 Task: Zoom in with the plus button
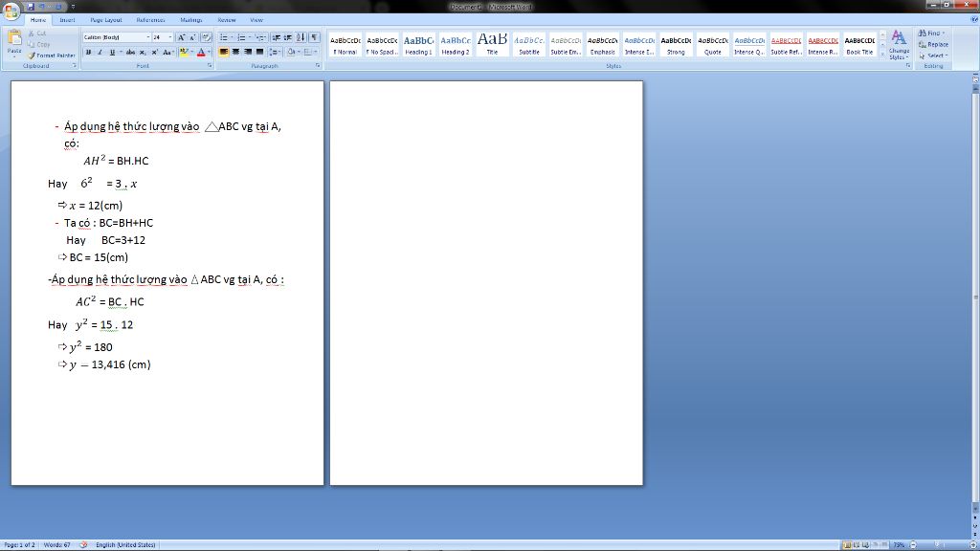972,544
